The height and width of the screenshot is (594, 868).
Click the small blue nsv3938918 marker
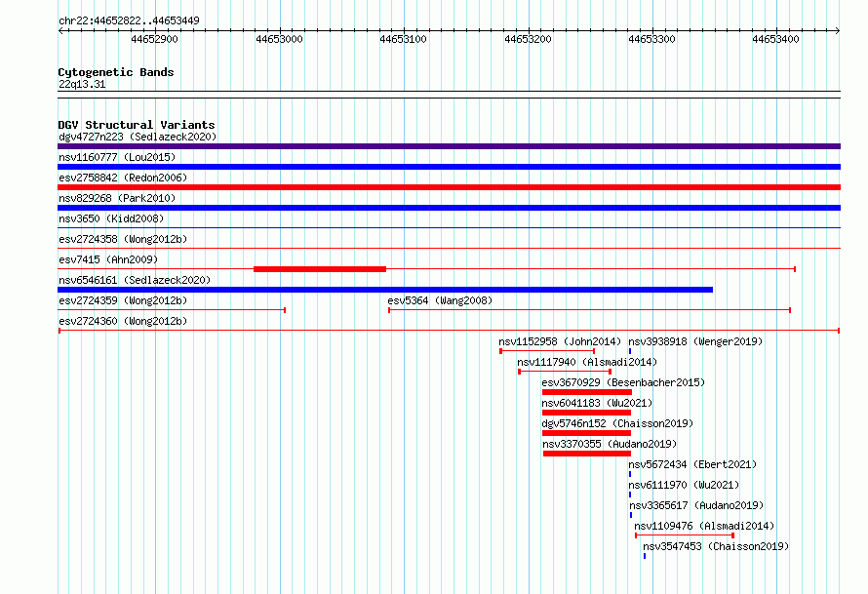coord(630,351)
